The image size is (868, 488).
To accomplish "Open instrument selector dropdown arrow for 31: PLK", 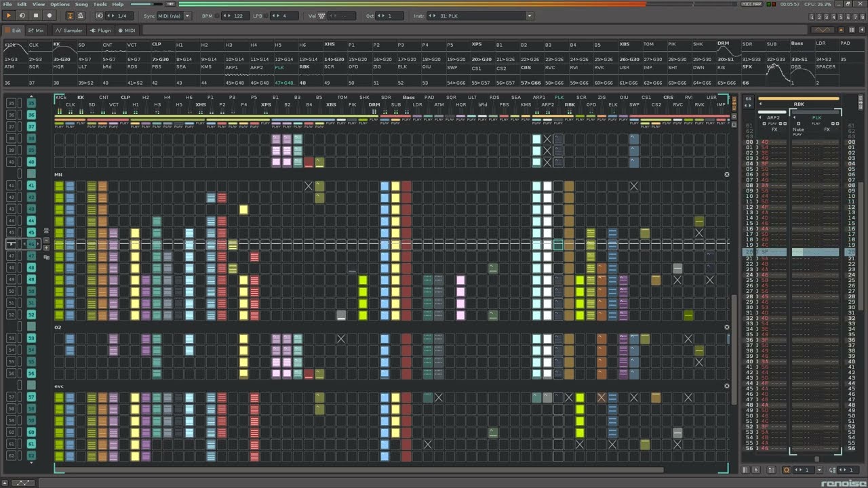I will click(x=529, y=16).
